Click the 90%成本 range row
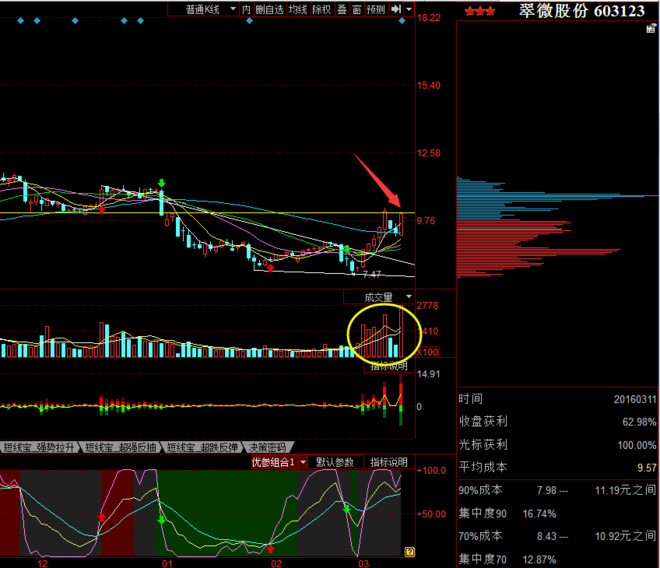This screenshot has width=660, height=568. [557, 490]
